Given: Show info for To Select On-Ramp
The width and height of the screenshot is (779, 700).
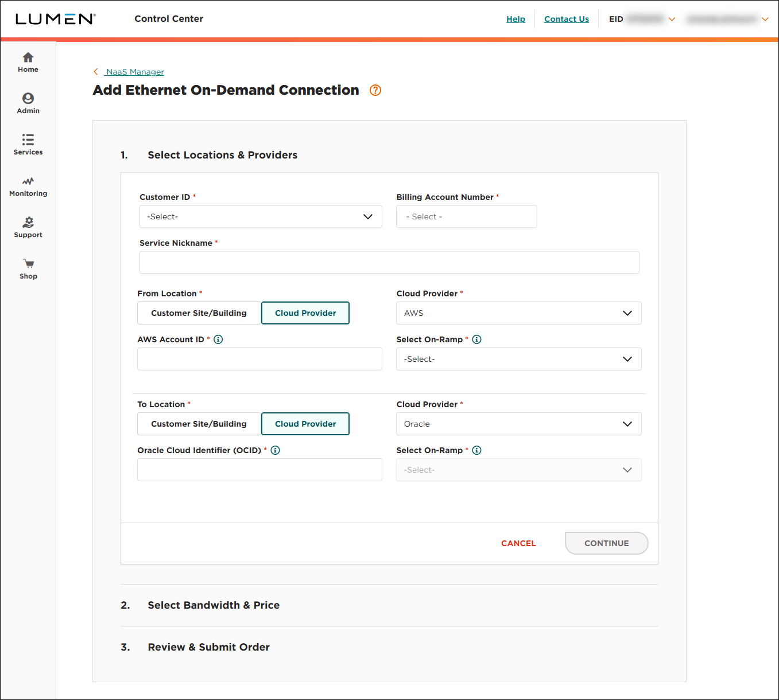Looking at the screenshot, I should point(476,450).
